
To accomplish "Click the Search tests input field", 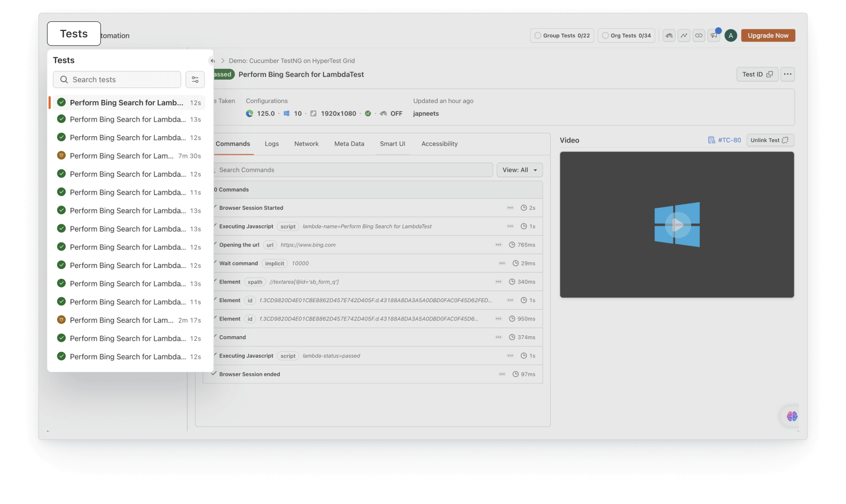I will (117, 80).
